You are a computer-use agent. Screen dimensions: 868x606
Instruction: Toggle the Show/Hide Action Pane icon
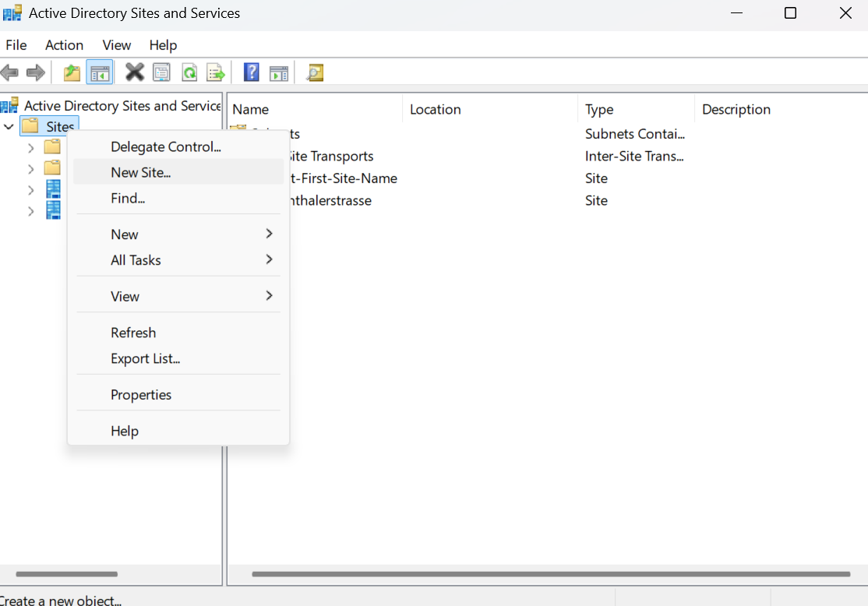click(x=279, y=72)
